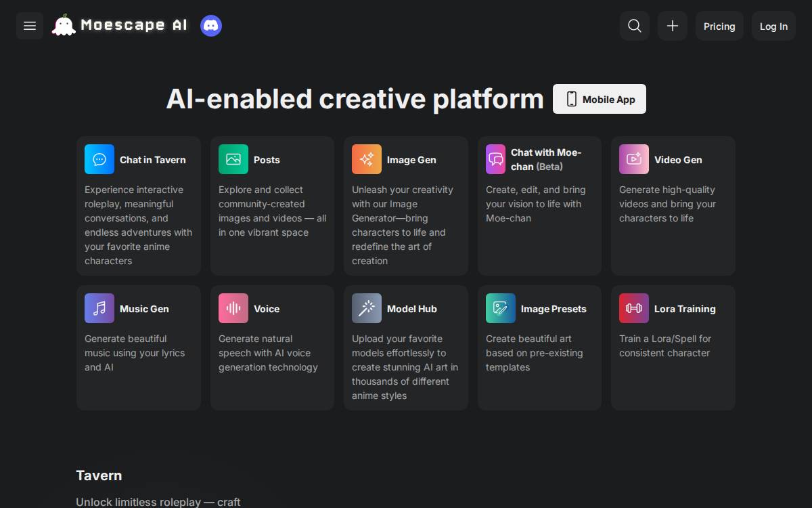
Task: Open the Posts card title
Action: pyautogui.click(x=267, y=160)
